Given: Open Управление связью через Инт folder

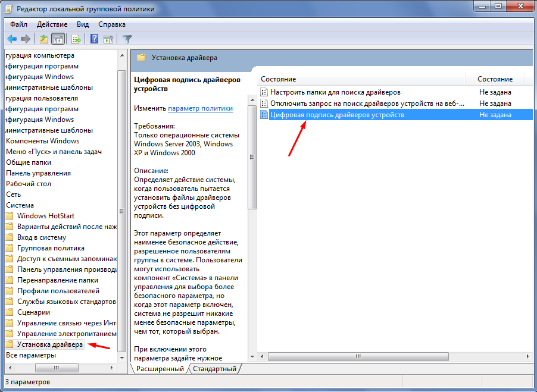Looking at the screenshot, I should [67, 323].
